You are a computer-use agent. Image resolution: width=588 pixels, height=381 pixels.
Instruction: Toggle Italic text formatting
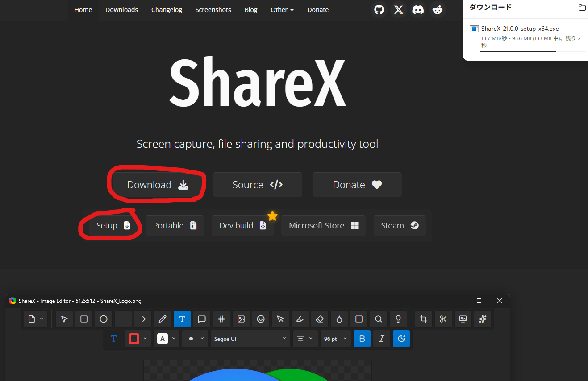[382, 339]
